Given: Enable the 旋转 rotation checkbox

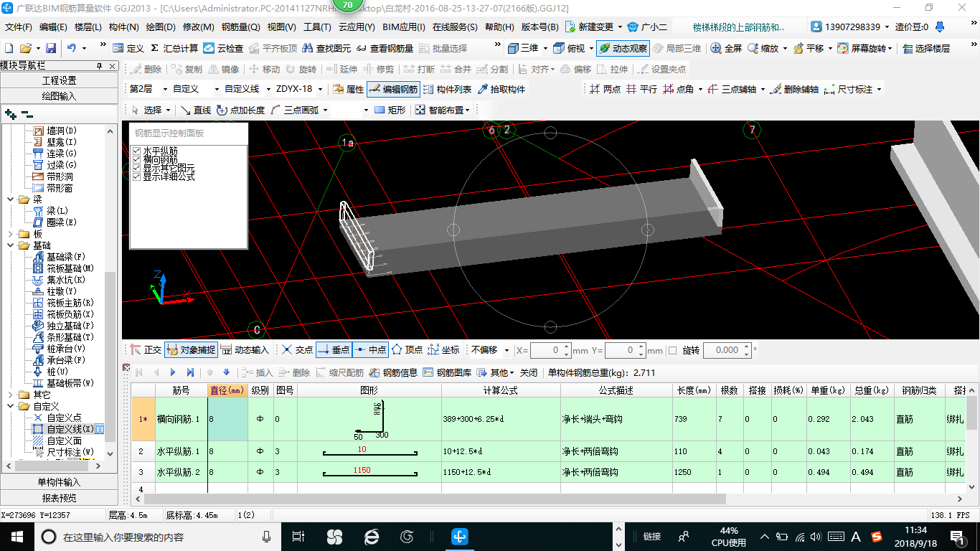Looking at the screenshot, I should tap(672, 350).
